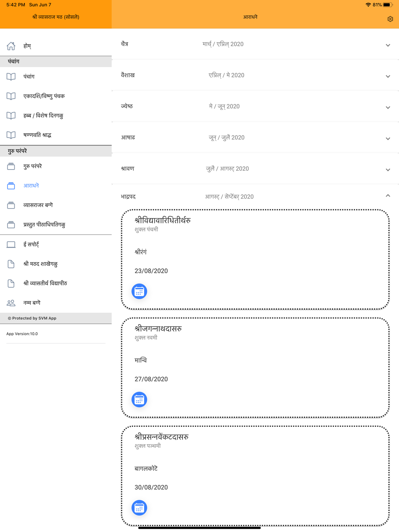Expand the श्रावण month chevron

tap(388, 169)
